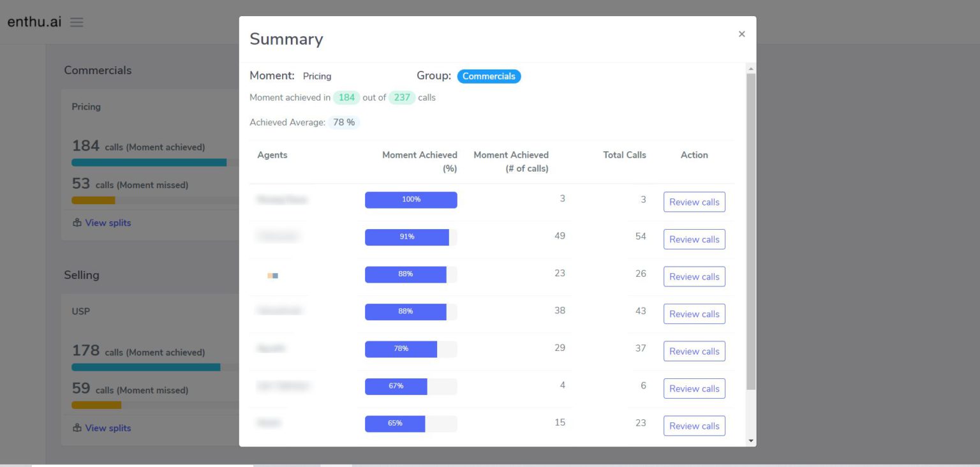Viewport: 980px width, 467px height.
Task: Click the yellow bar under 53 calls moment missed
Action: coord(93,200)
